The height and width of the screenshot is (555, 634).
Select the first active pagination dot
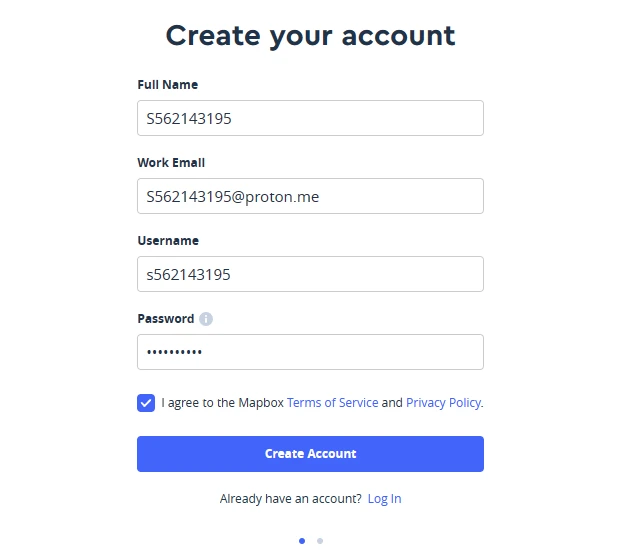(x=302, y=541)
